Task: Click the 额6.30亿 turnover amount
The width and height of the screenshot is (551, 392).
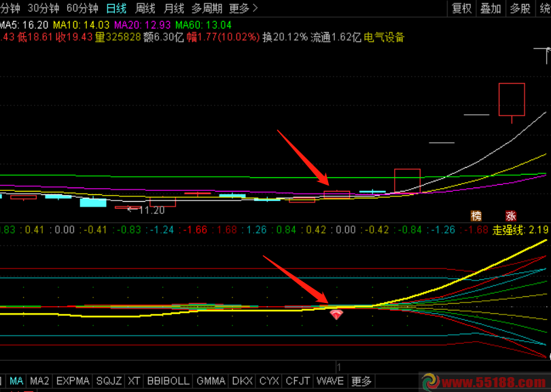Action: coord(164,37)
